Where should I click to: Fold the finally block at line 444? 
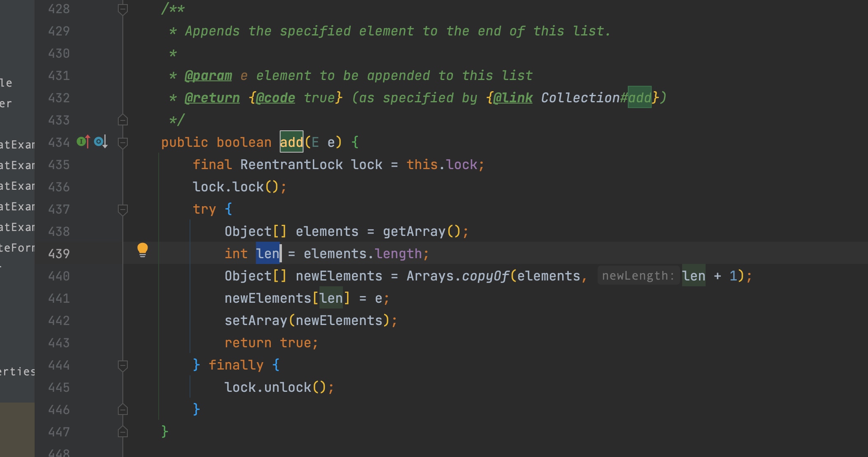[x=123, y=365]
